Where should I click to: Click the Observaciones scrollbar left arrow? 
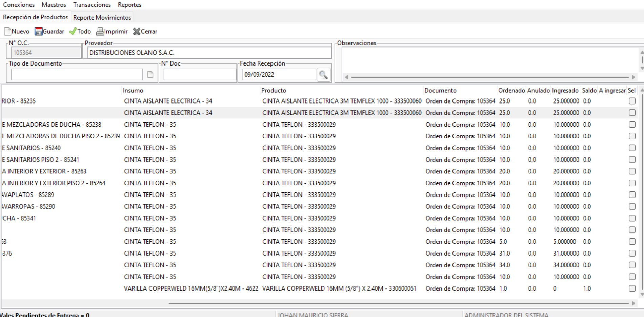pyautogui.click(x=347, y=77)
